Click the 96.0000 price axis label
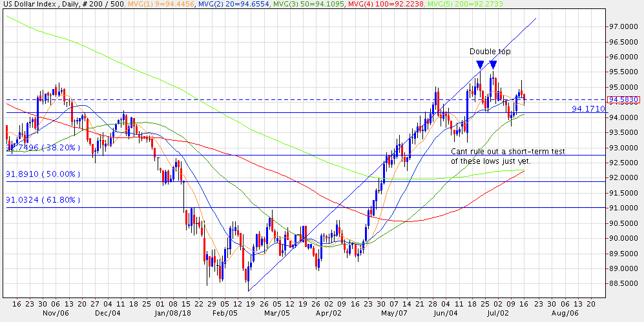Screen dimensions: 644x322 (623, 57)
